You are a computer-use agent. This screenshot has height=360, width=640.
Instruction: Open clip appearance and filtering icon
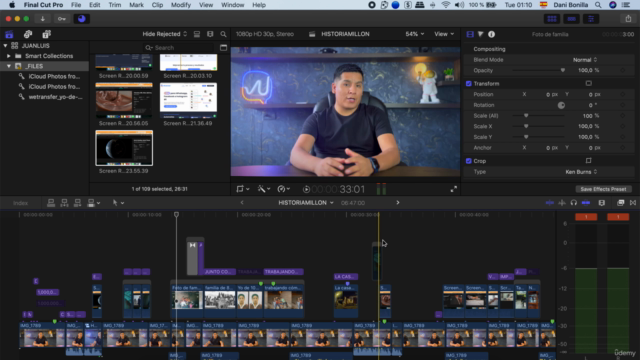tap(210, 34)
